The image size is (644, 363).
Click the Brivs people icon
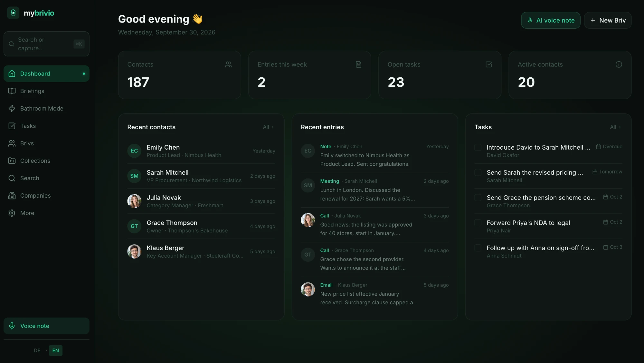12,143
